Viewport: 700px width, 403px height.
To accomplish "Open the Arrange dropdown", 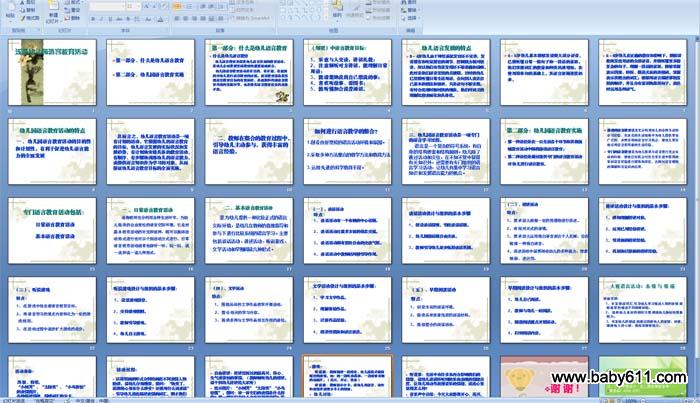I will [x=337, y=11].
